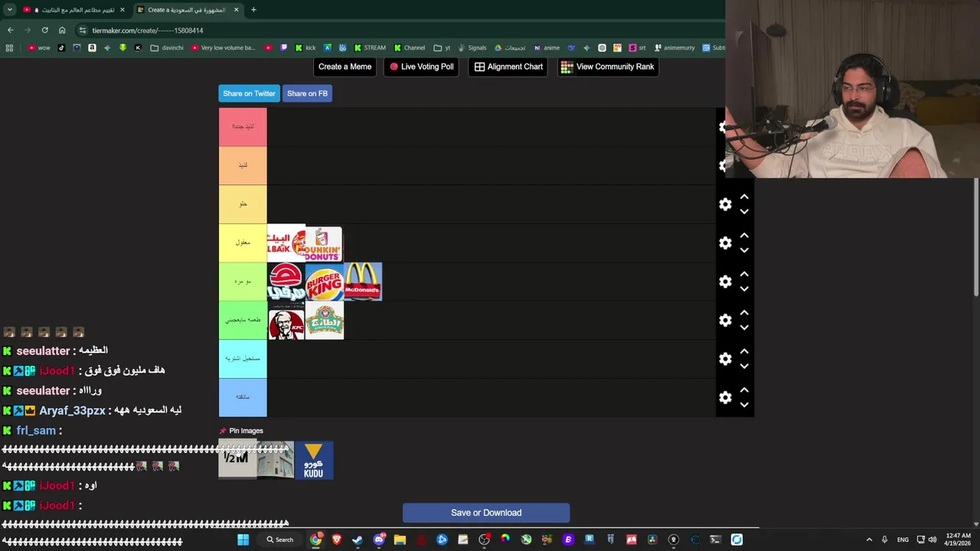Select the Herfy logo tile
The width and height of the screenshot is (980, 551).
[286, 282]
